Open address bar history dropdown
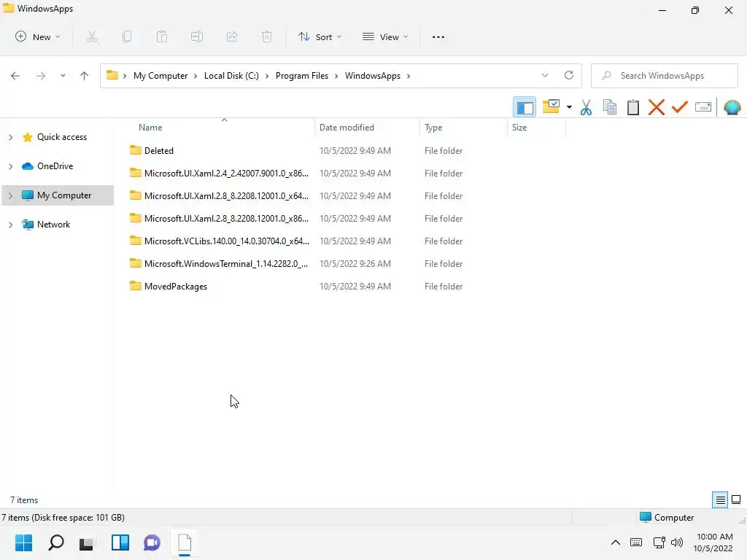 (545, 75)
